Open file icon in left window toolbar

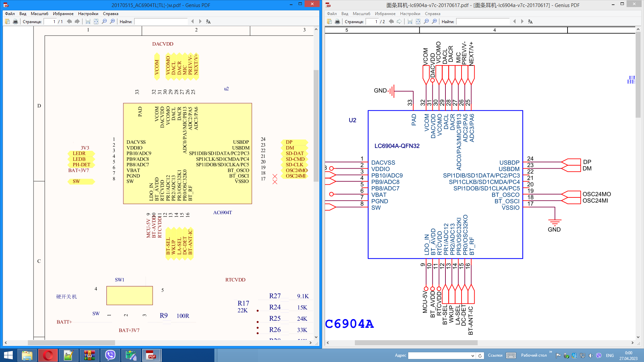point(7,21)
